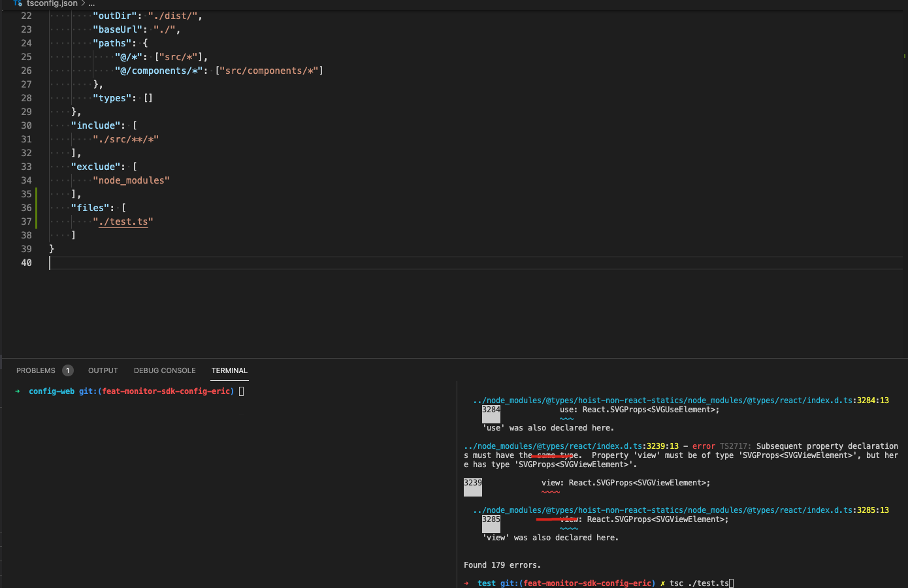Image resolution: width=908 pixels, height=588 pixels.
Task: Click the Problems count badge showing 1
Action: click(x=67, y=370)
